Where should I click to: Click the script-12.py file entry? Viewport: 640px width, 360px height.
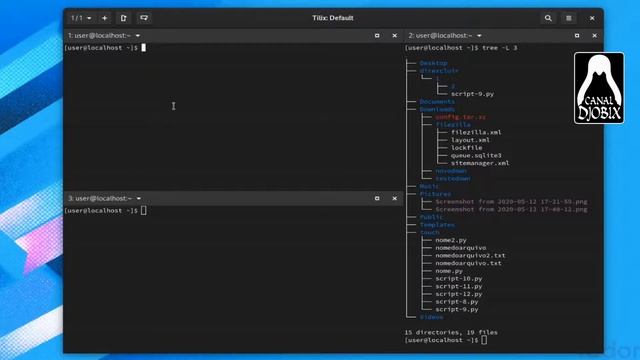(x=459, y=294)
